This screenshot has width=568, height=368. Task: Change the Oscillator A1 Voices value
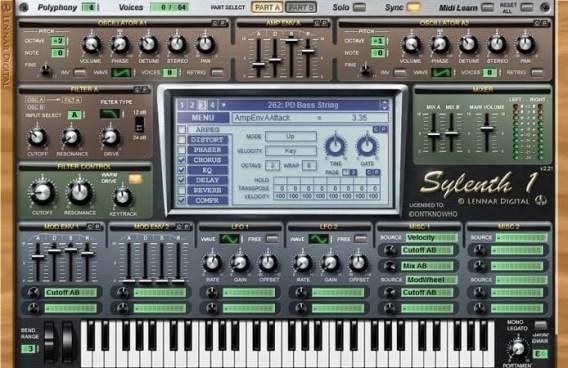[x=171, y=73]
